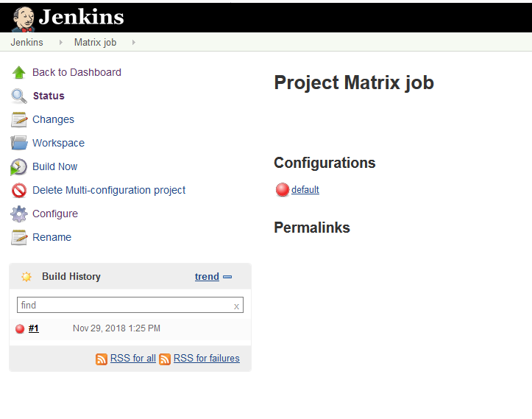Clear the find box using the x
Screen dimensions: 532x419
tap(236, 306)
